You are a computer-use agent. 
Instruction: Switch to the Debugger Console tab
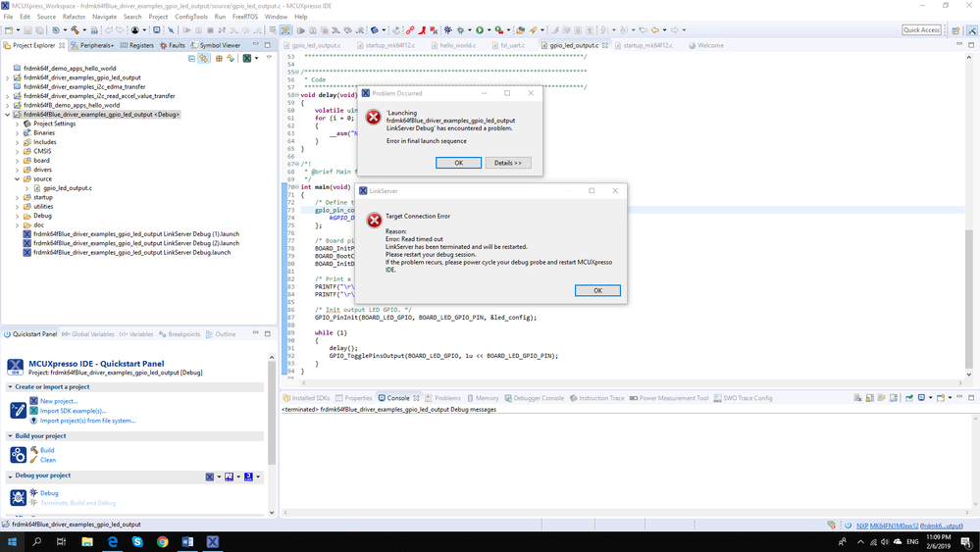pos(535,398)
